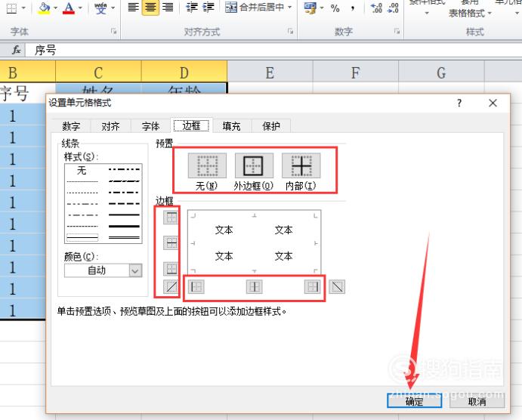Screen dimensions: 522x420
Task: Toggle diagonal down border button
Action: [337, 286]
